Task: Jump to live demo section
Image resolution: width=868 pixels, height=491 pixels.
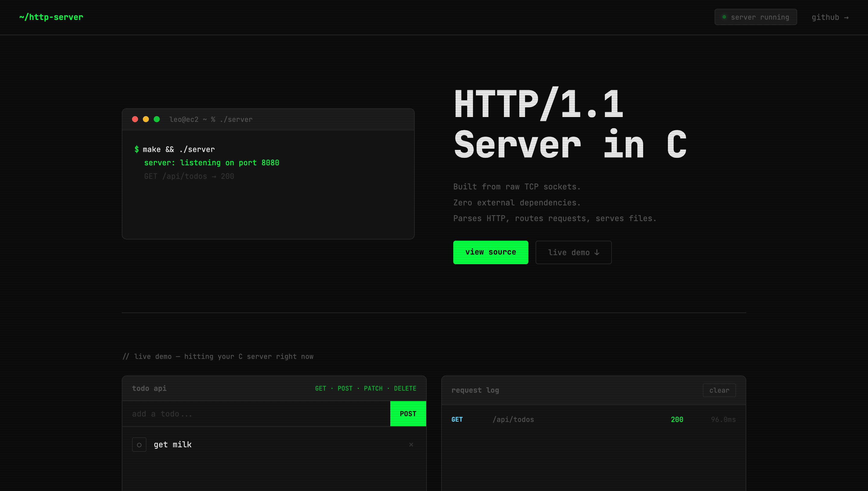Action: coord(574,252)
